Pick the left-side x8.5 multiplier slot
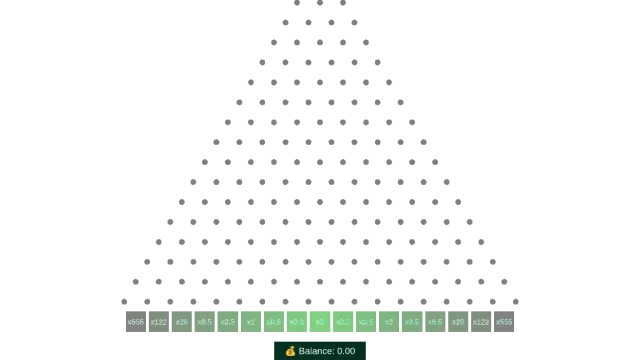Viewport: 640px width, 360px height. [205, 322]
